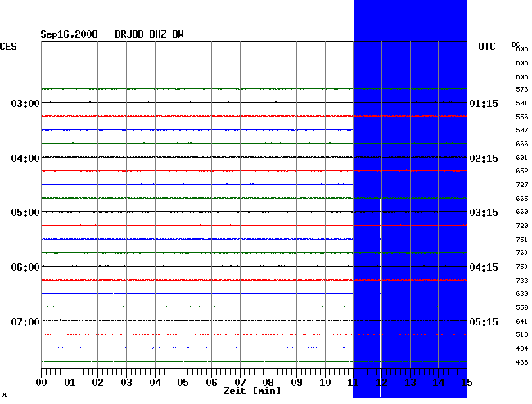Click the black seismic trace at 03:00
Screen dimensions: 532x404
pyautogui.click(x=254, y=102)
